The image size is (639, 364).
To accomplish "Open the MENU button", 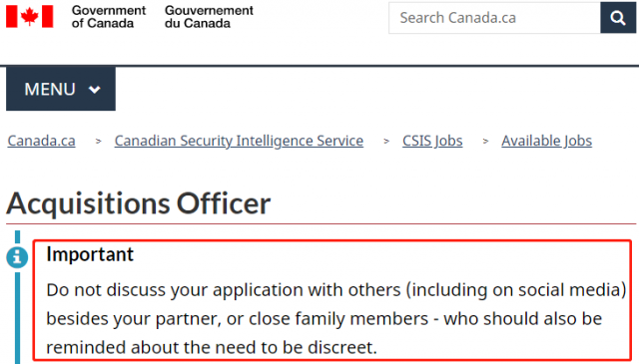I will (61, 89).
